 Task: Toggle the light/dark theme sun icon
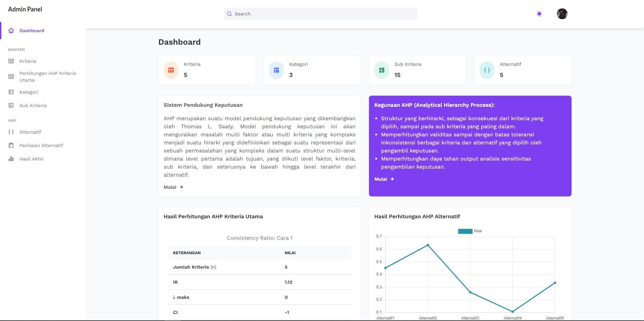540,14
